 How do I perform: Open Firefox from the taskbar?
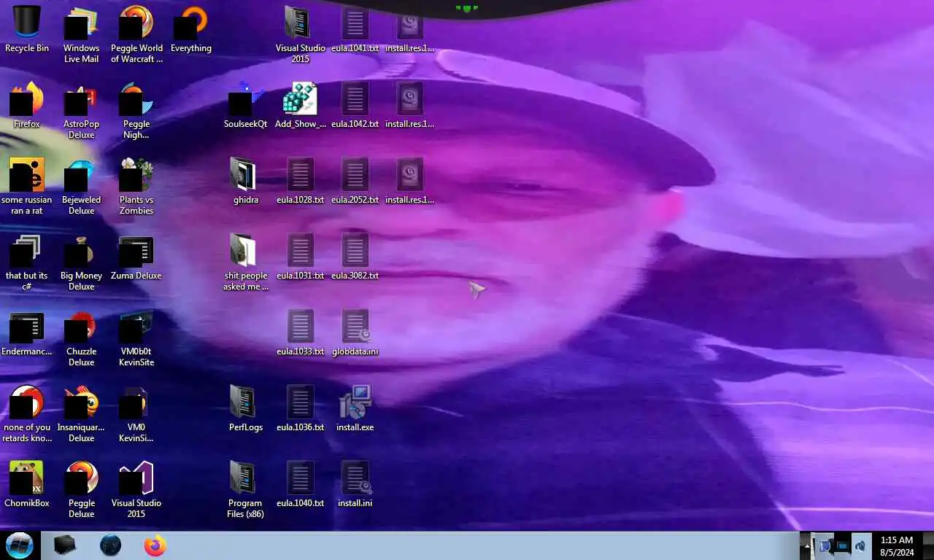pyautogui.click(x=155, y=545)
